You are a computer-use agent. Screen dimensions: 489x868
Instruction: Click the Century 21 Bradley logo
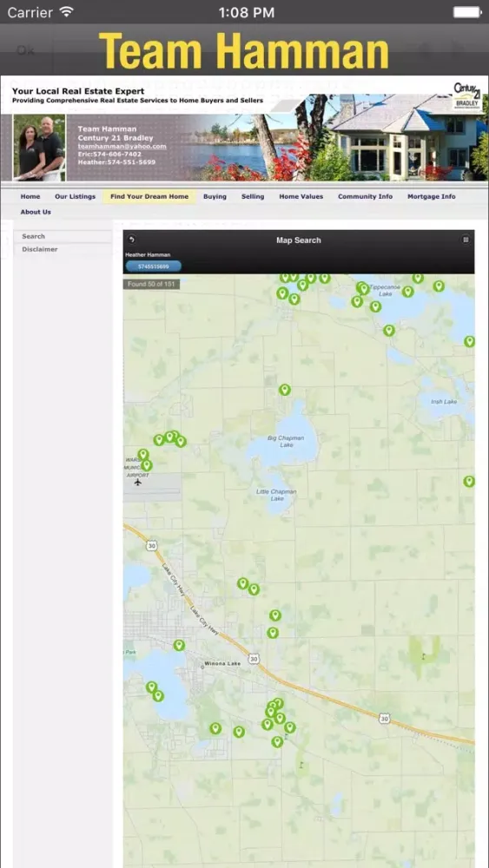(x=468, y=95)
